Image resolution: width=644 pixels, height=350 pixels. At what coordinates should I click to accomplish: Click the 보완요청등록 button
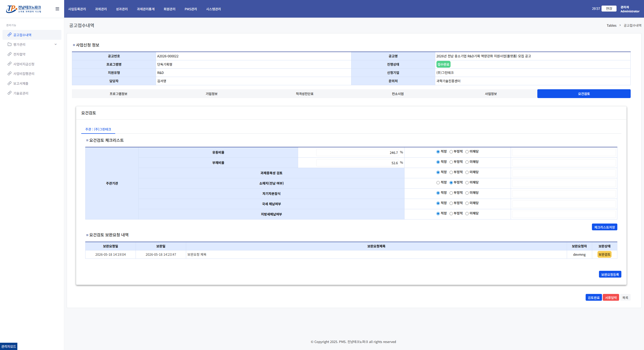point(610,274)
